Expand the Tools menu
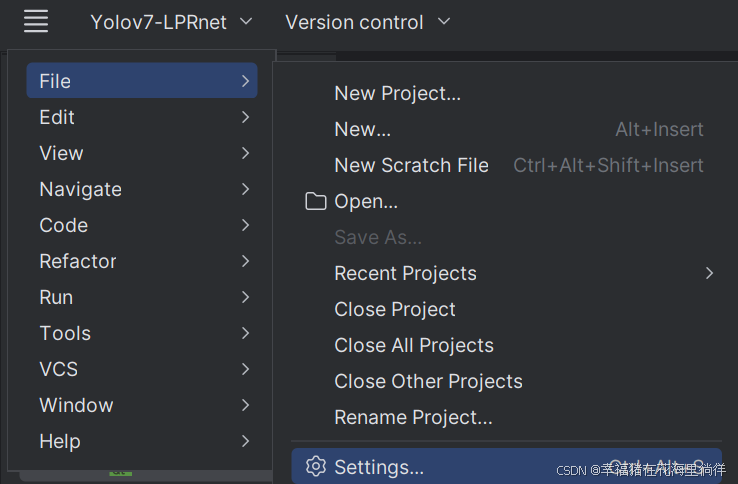 (65, 333)
